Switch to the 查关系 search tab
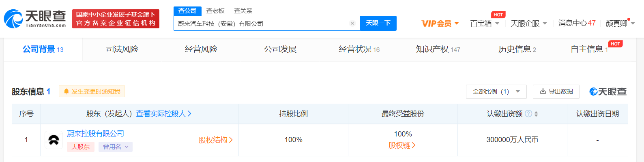 pyautogui.click(x=243, y=11)
